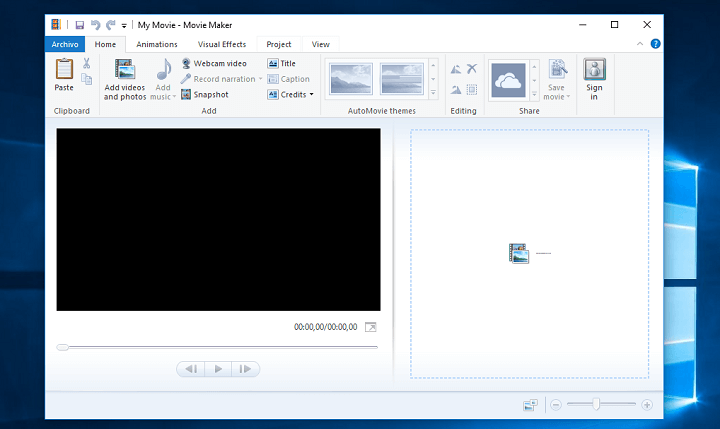Screen dimensions: 720x429
Task: Collapse the ribbon with chevron
Action: coord(640,44)
